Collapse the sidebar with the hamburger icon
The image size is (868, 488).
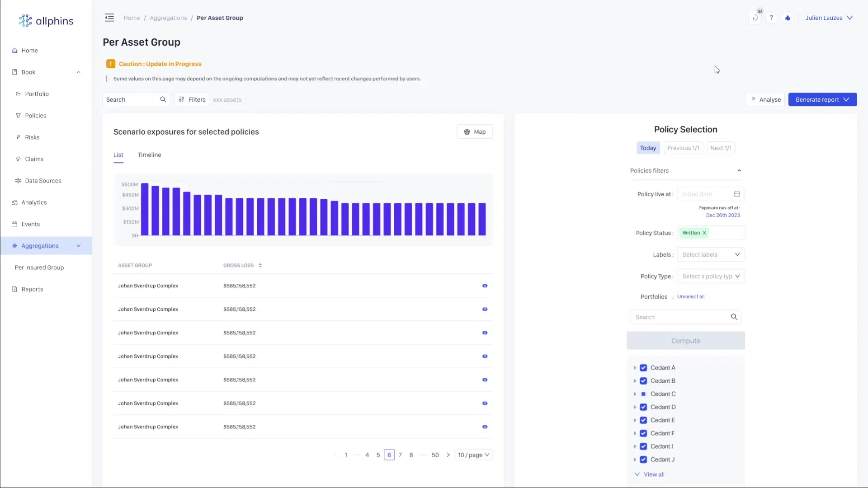pyautogui.click(x=109, y=18)
